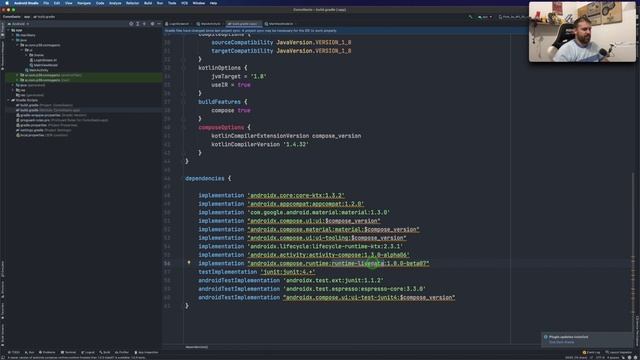Viewport: 640px width, 360px height.
Task: Open the File menu
Action: tap(46, 3)
